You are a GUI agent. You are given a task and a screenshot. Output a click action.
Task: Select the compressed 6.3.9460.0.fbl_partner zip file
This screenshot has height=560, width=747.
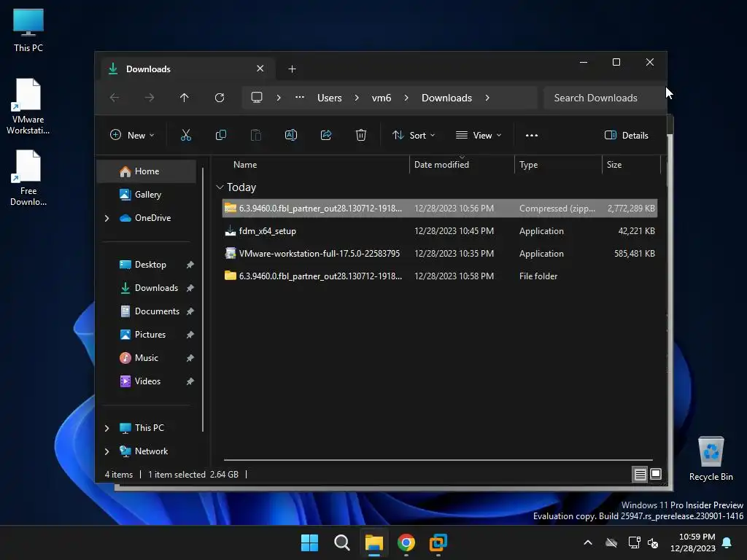[440, 209]
